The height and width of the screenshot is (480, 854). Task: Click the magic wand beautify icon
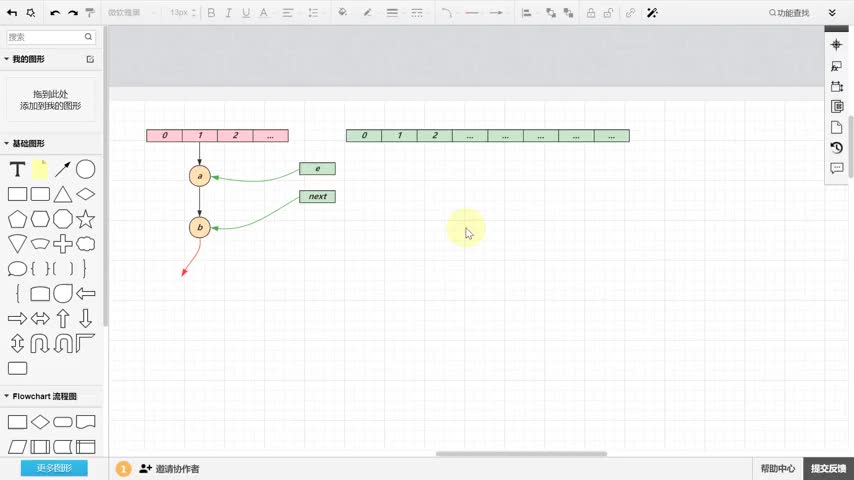652,13
